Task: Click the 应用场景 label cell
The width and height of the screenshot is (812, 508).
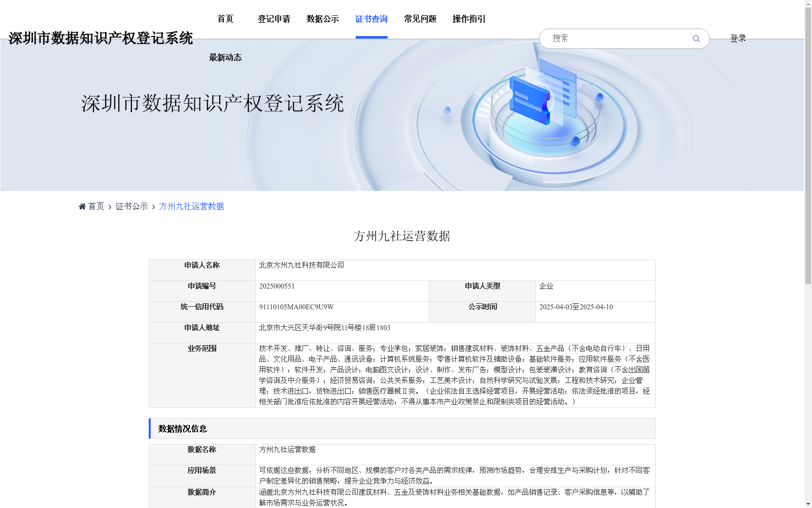Action: (x=202, y=476)
